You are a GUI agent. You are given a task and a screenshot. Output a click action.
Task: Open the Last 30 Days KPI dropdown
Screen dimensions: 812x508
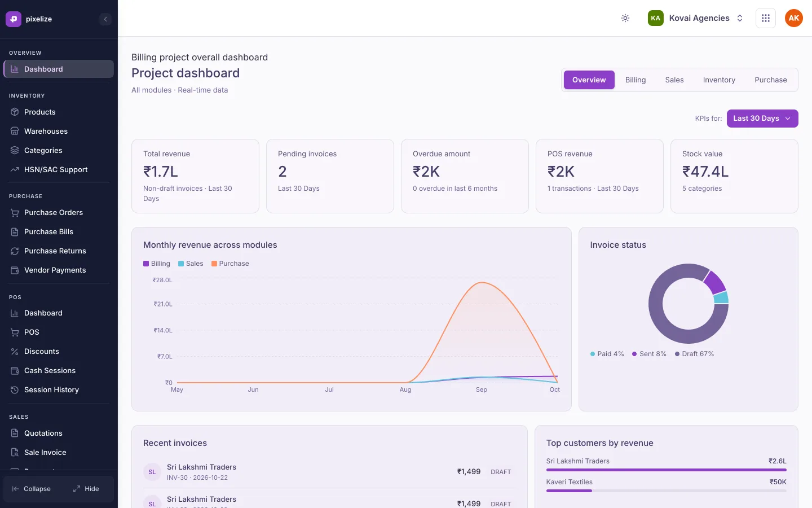pyautogui.click(x=762, y=119)
